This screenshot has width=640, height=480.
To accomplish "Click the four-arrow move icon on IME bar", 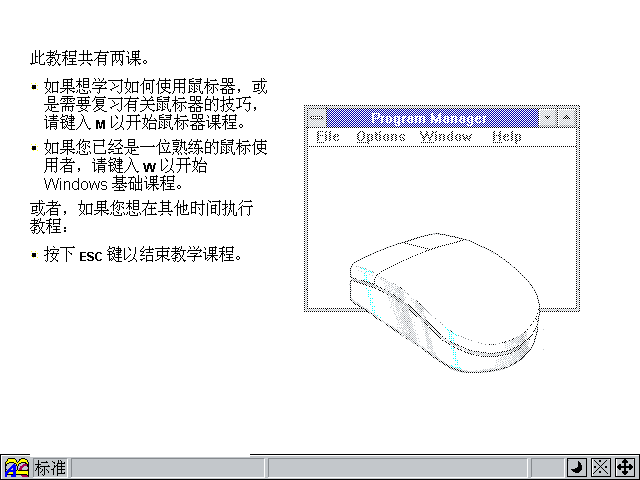I will pyautogui.click(x=624, y=468).
